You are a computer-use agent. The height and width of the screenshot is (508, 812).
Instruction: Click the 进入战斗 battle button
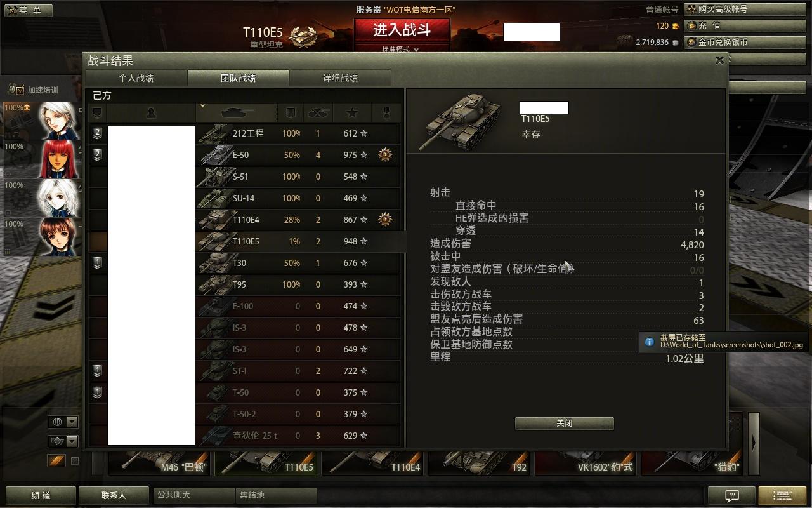pos(402,30)
